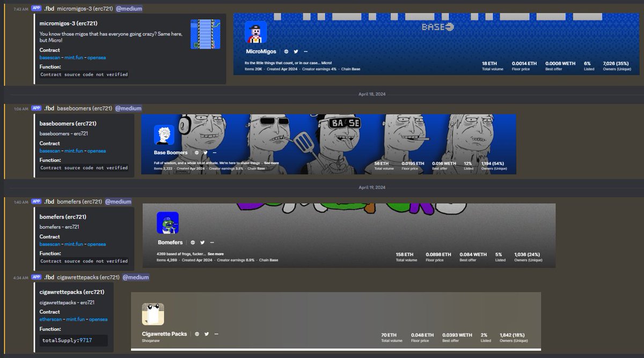
Task: Open the website globe icon beside MicroMigos
Action: (x=286, y=51)
